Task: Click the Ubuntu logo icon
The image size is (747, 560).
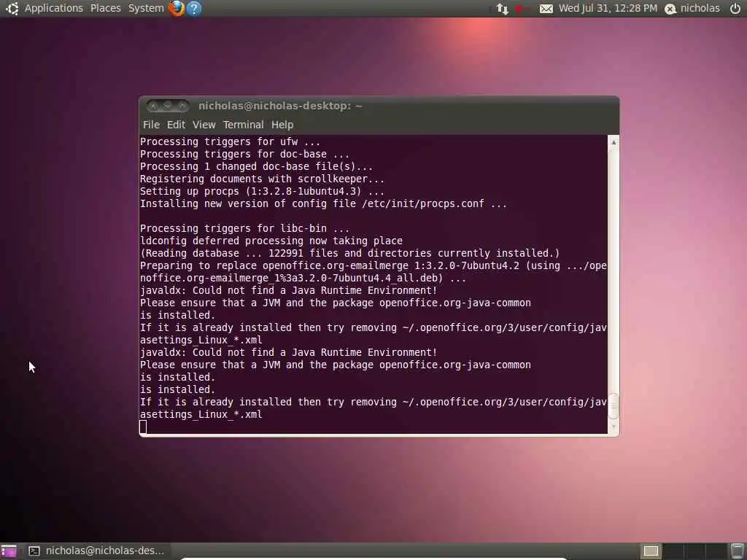Action: [x=12, y=9]
